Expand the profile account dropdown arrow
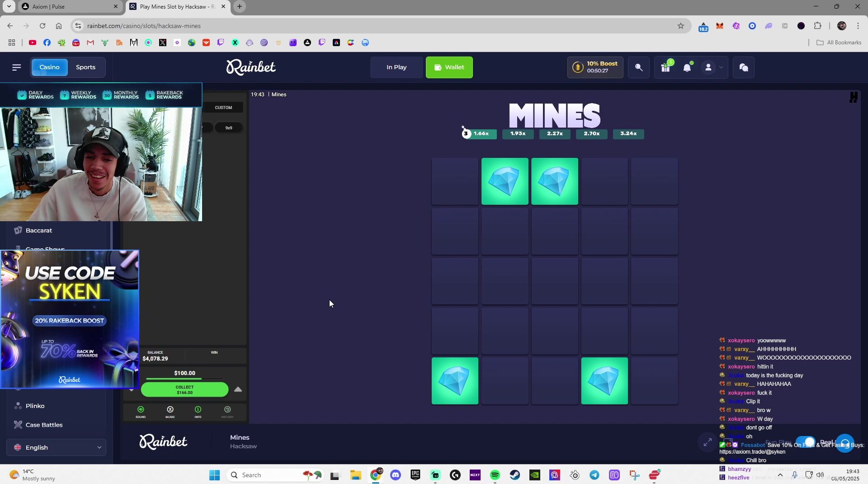Image resolution: width=868 pixels, height=484 pixels. (x=721, y=67)
